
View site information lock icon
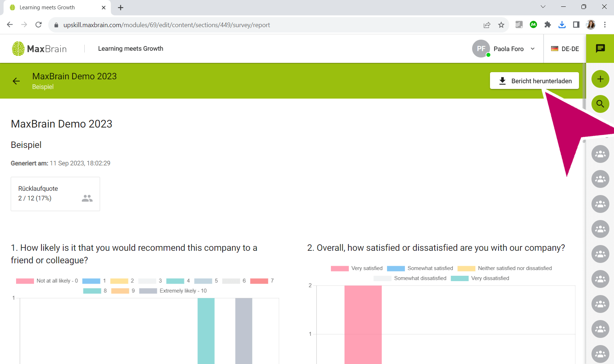(x=56, y=25)
